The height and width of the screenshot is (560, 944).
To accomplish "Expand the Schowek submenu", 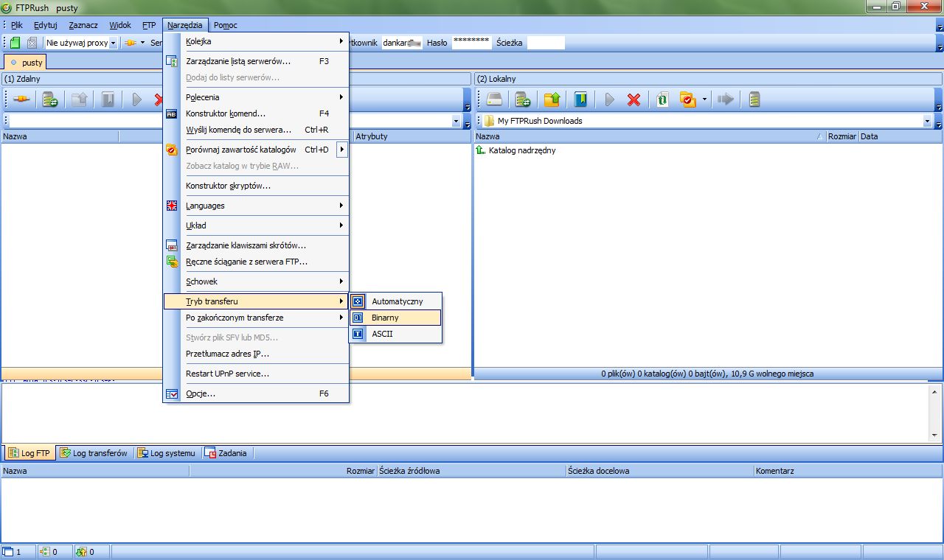I will tap(255, 281).
